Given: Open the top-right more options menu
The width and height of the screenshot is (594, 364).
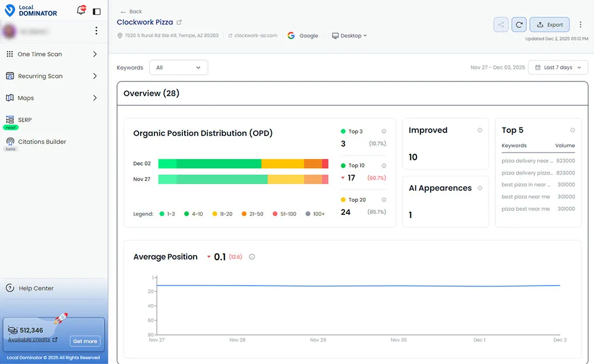Looking at the screenshot, I should [580, 24].
